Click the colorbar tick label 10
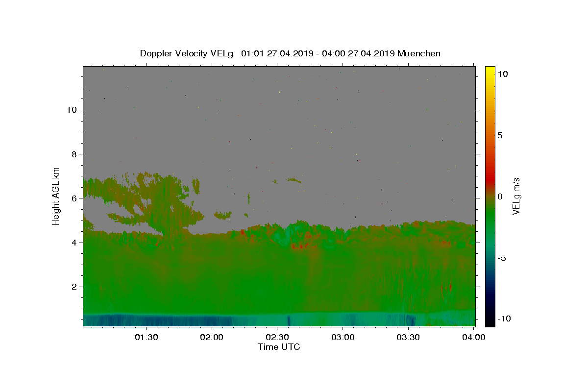This screenshot has height=392, width=588. click(x=503, y=73)
